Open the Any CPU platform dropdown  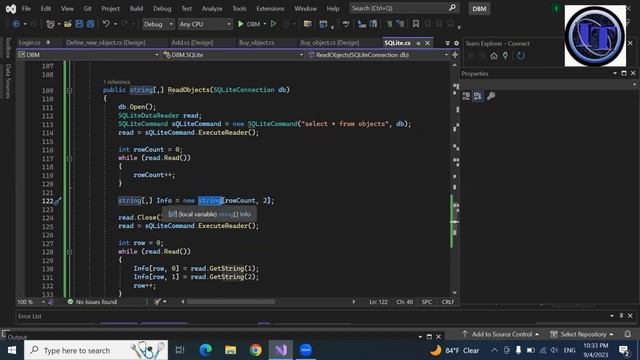pos(205,24)
